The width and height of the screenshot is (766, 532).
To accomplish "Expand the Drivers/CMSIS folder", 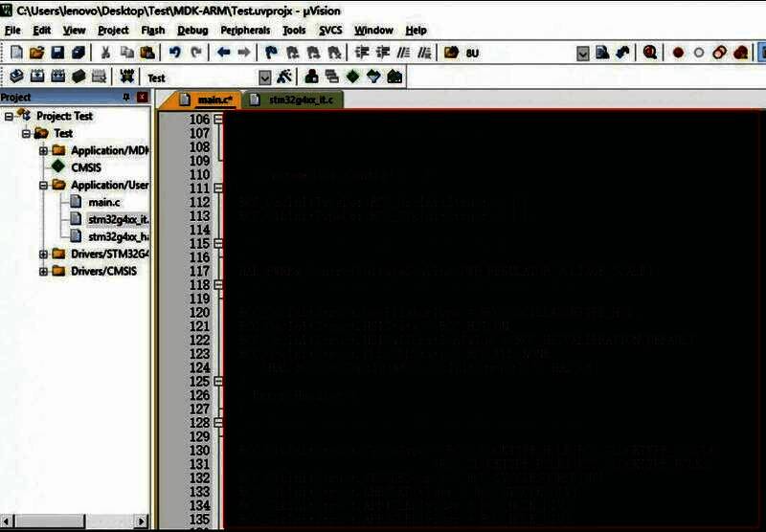I will tap(43, 272).
